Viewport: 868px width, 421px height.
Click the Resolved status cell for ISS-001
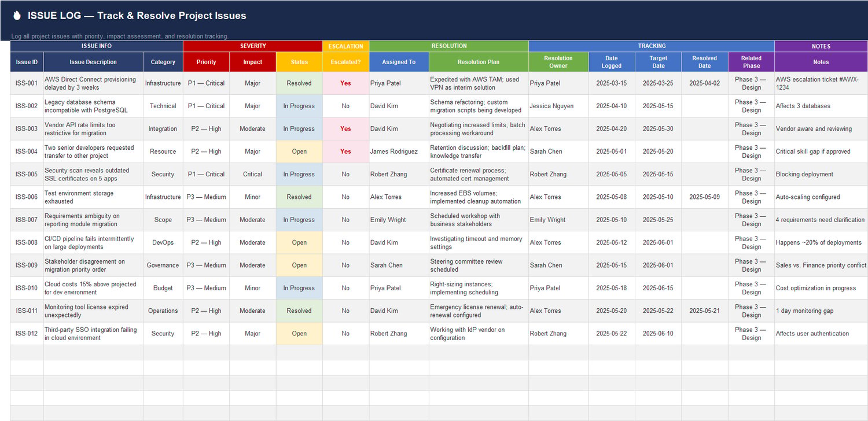299,83
